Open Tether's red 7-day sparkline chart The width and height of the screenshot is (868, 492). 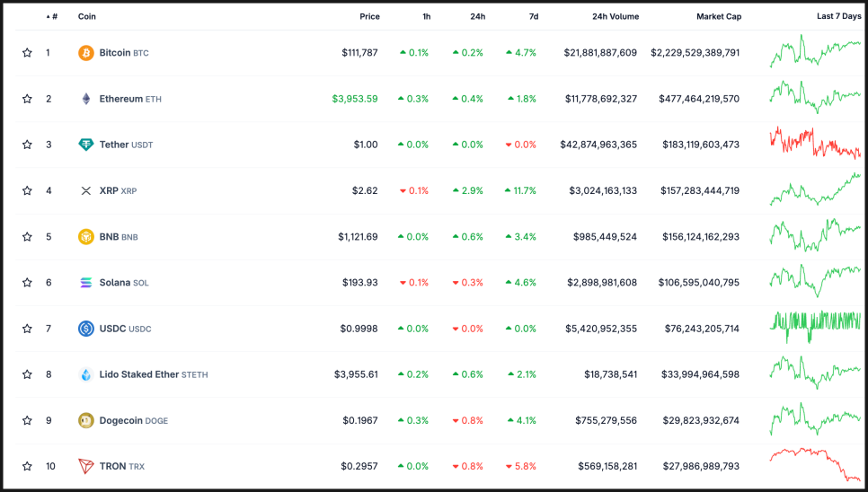(x=814, y=144)
